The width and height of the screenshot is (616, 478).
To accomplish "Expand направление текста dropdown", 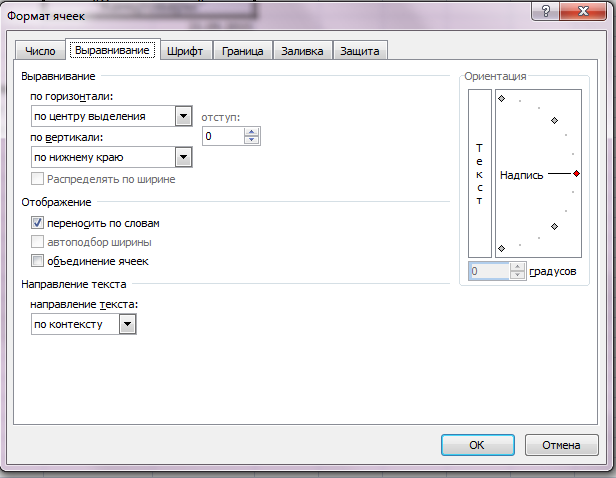I will tap(84, 324).
